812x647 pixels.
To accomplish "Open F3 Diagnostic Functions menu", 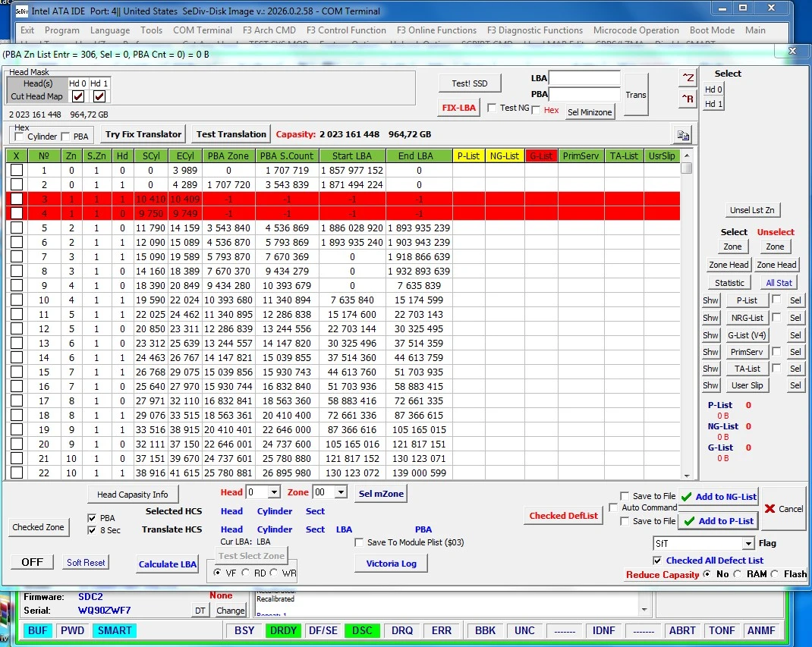I will pos(535,30).
